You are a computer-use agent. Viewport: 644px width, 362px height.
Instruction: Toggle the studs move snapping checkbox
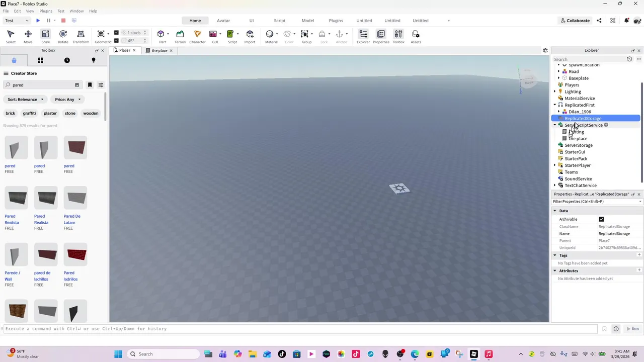tap(116, 33)
